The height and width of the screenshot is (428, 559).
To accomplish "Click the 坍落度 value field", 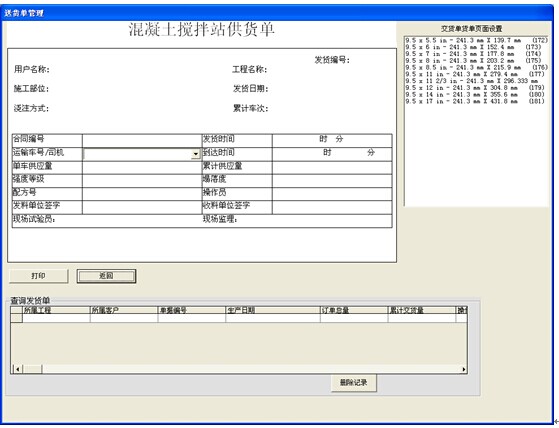I will click(x=332, y=181).
